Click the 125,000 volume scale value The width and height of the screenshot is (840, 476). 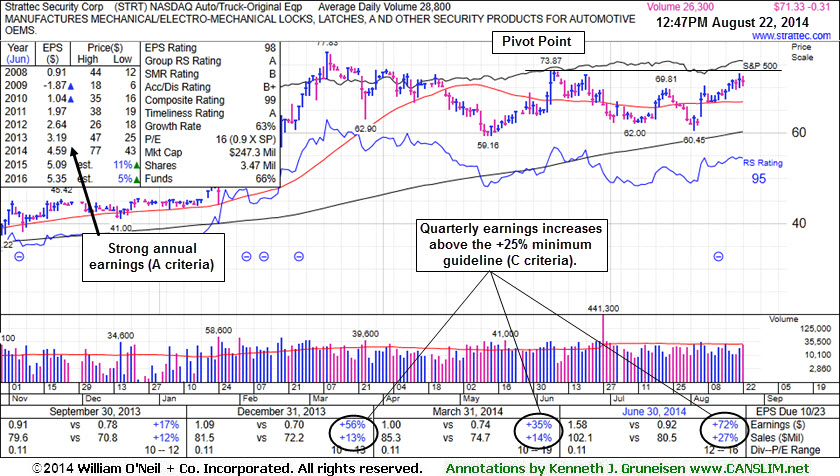click(x=815, y=329)
